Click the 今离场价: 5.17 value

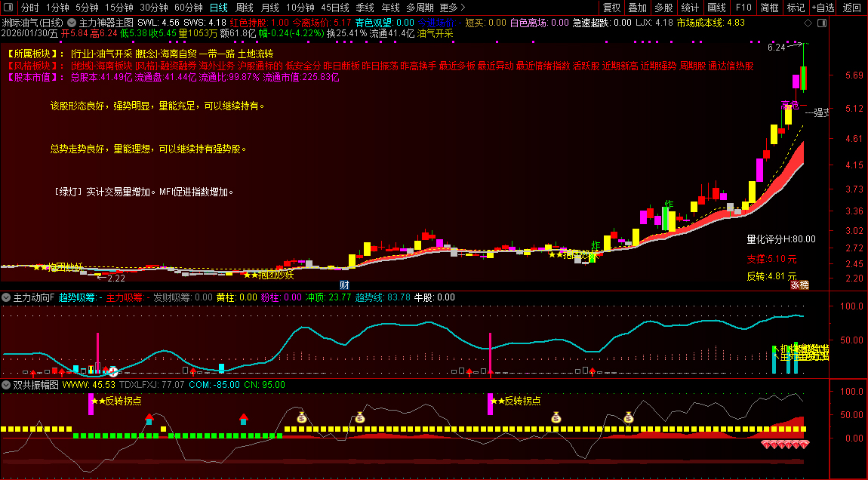tap(322, 23)
